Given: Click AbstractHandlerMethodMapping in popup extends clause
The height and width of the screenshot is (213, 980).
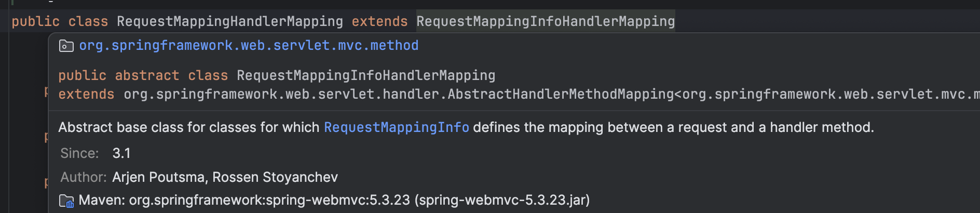Looking at the screenshot, I should point(561,94).
